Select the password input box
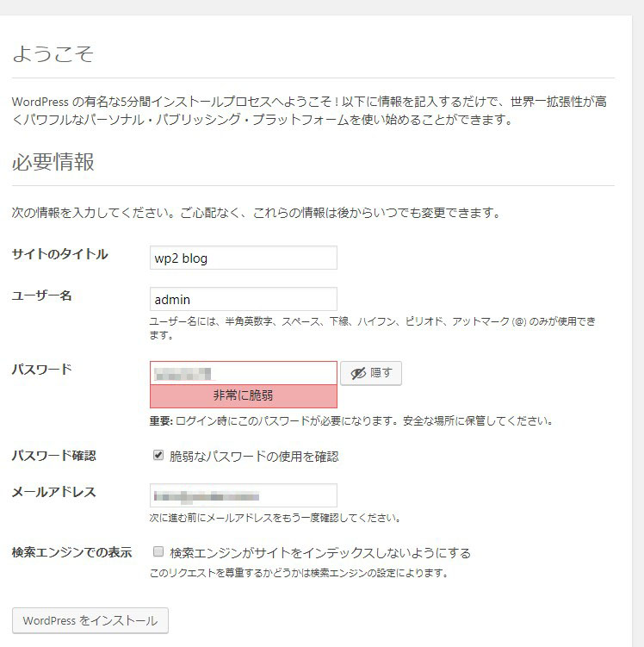 point(244,373)
